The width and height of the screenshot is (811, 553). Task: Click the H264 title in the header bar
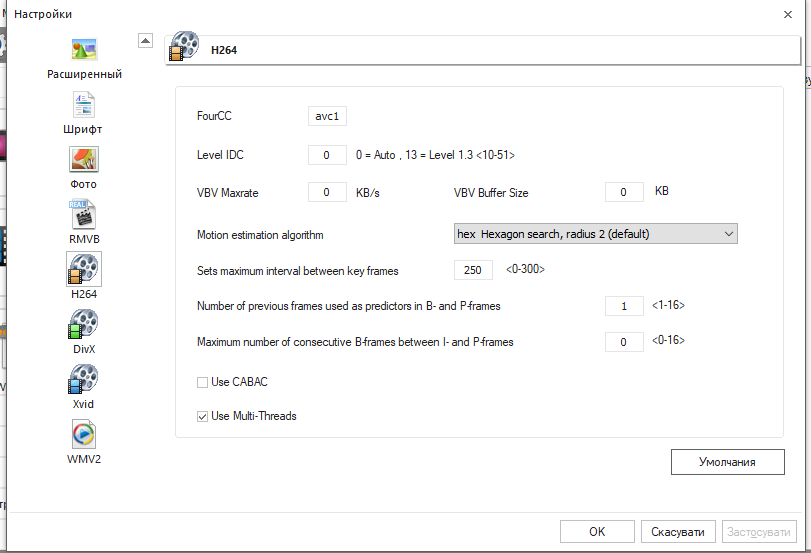click(x=223, y=50)
